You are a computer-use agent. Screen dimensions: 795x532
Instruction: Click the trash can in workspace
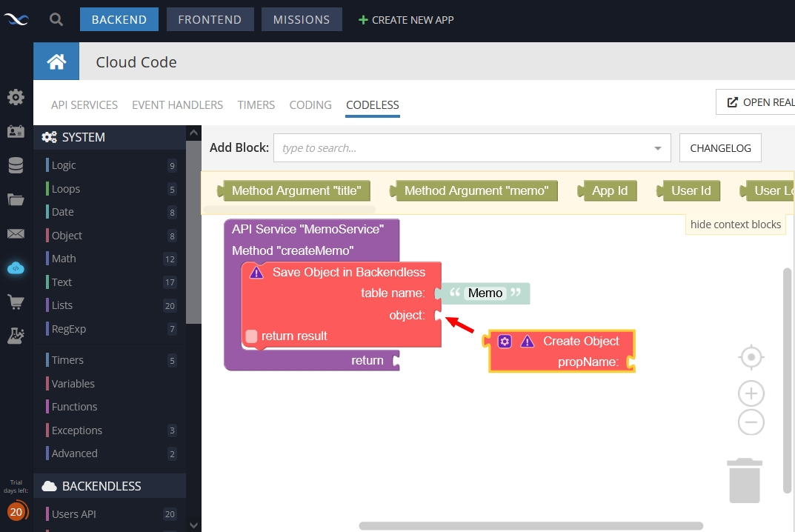click(745, 481)
